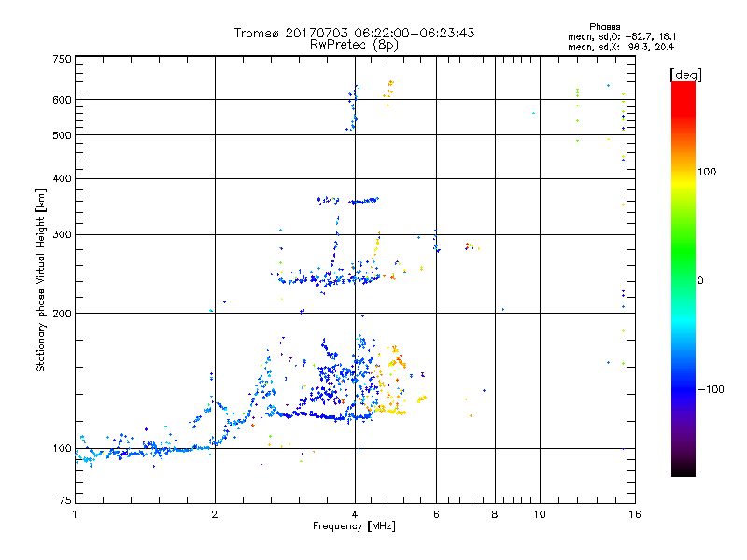Click the colorbar label '0'
This screenshot has width=747, height=560.
(700, 281)
